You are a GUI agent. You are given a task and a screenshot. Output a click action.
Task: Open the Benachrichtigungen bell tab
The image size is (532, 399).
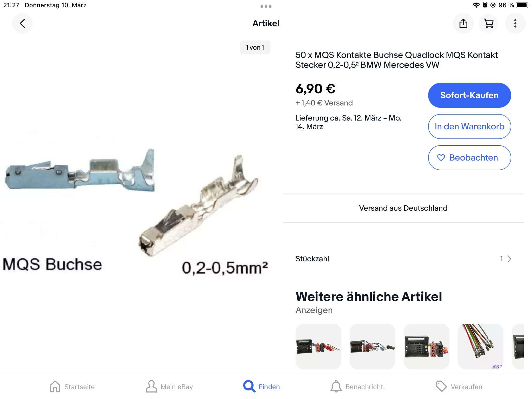coord(357,387)
